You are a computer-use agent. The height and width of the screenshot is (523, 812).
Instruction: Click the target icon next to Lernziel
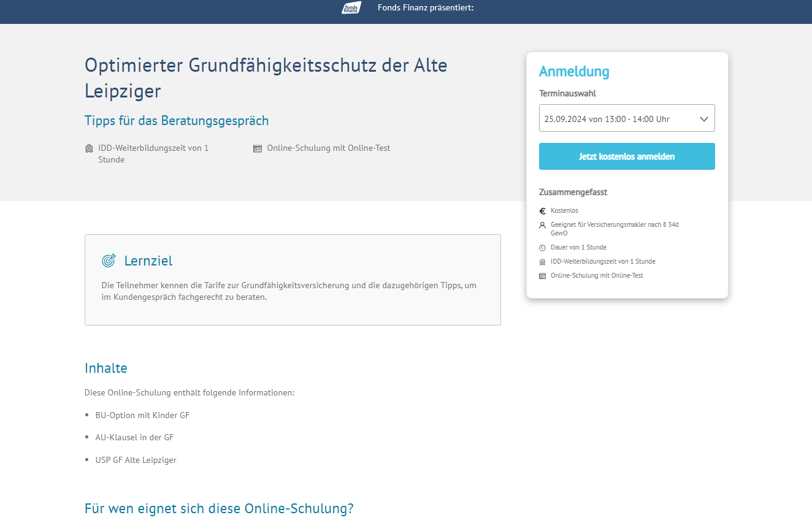[x=109, y=261]
